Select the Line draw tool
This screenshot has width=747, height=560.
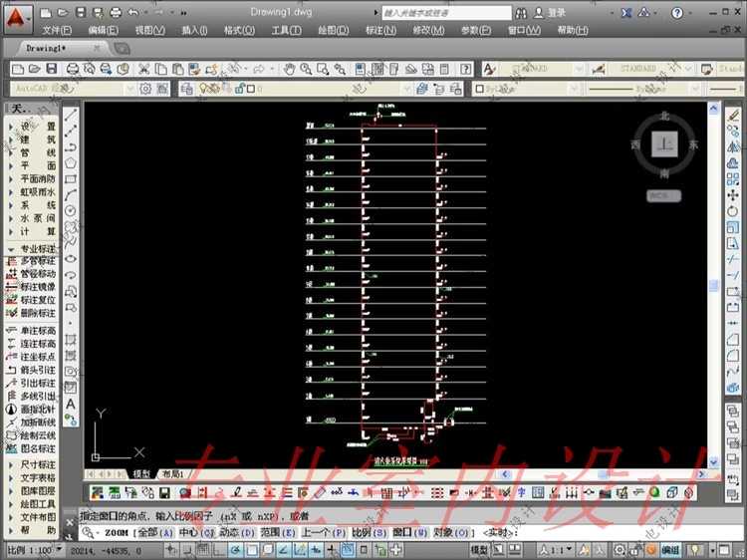click(x=71, y=115)
